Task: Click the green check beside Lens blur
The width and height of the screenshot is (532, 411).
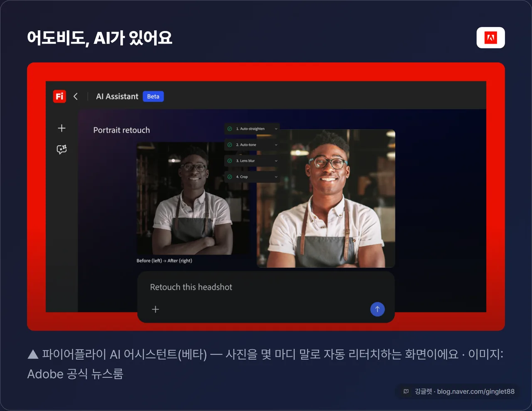Action: (x=230, y=161)
